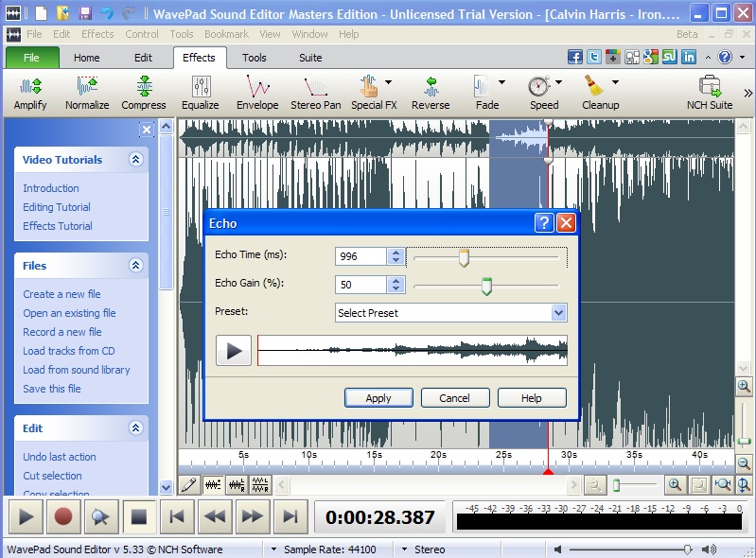Screen dimensions: 756x558
Task: Open the Special FX dropdown arrow
Action: 388,82
